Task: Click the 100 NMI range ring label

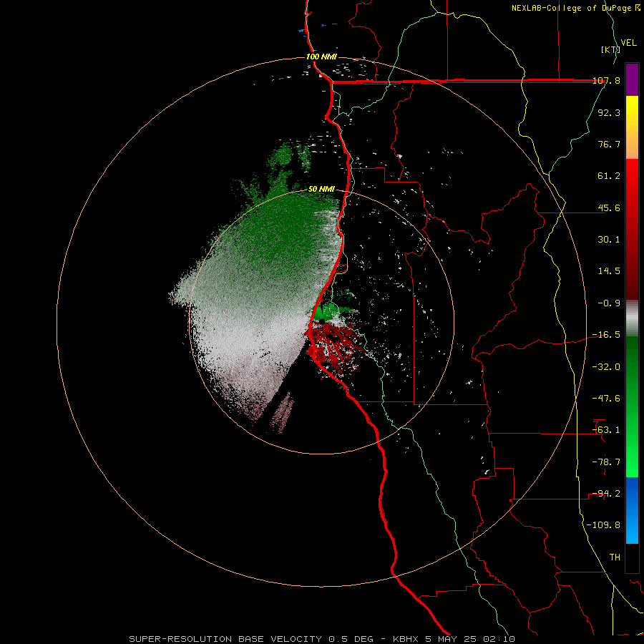Action: click(x=321, y=57)
